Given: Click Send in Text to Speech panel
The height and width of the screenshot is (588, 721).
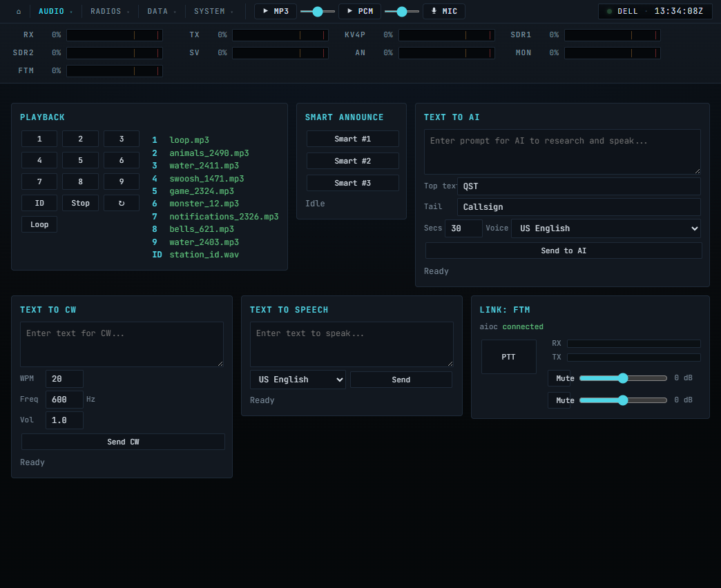Looking at the screenshot, I should [401, 380].
